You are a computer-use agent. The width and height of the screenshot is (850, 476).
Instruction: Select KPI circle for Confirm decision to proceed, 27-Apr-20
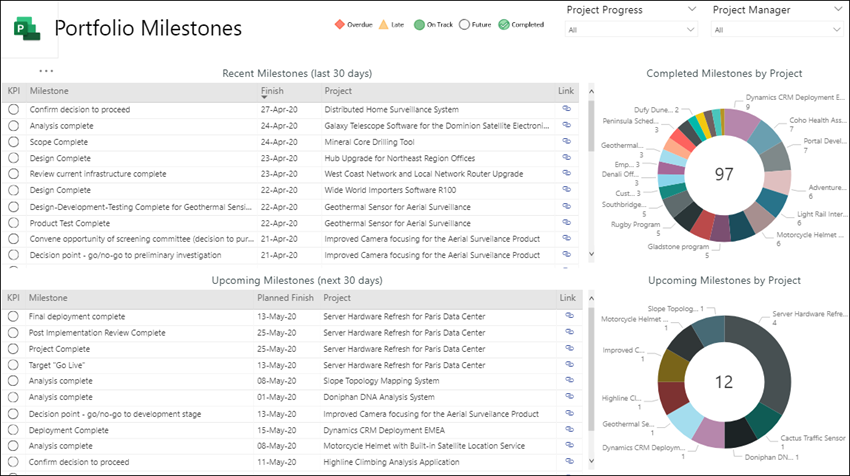coord(14,110)
